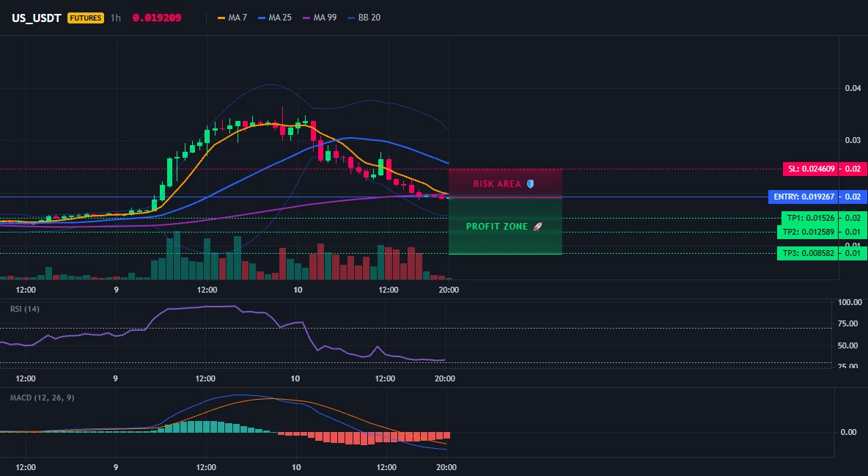The image size is (868, 476).
Task: Click the MA 99 legend label
Action: tap(325, 18)
